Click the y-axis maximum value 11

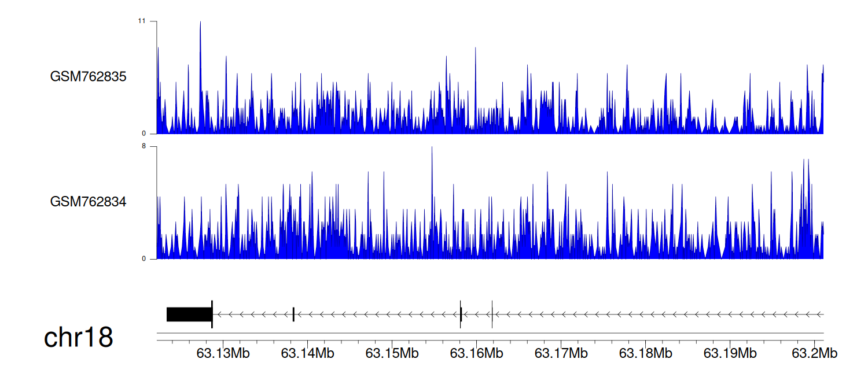pyautogui.click(x=141, y=21)
